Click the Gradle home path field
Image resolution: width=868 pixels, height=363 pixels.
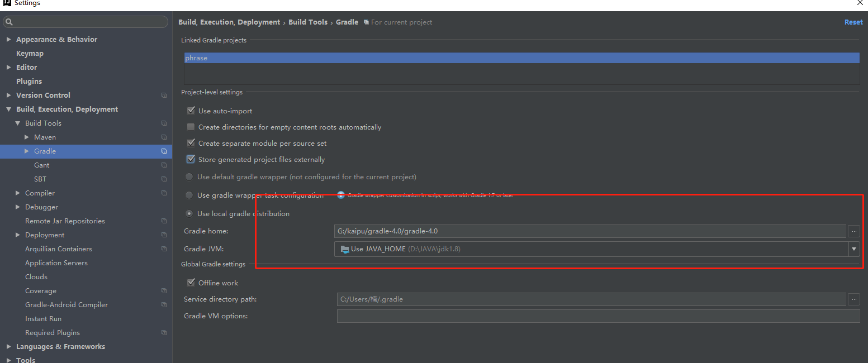tap(590, 231)
